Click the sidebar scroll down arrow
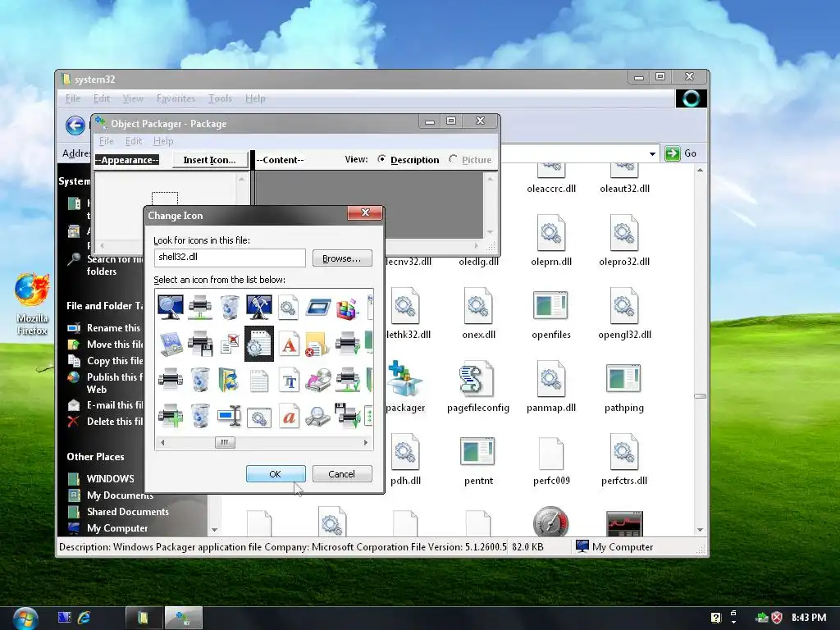The image size is (840, 630). (214, 529)
